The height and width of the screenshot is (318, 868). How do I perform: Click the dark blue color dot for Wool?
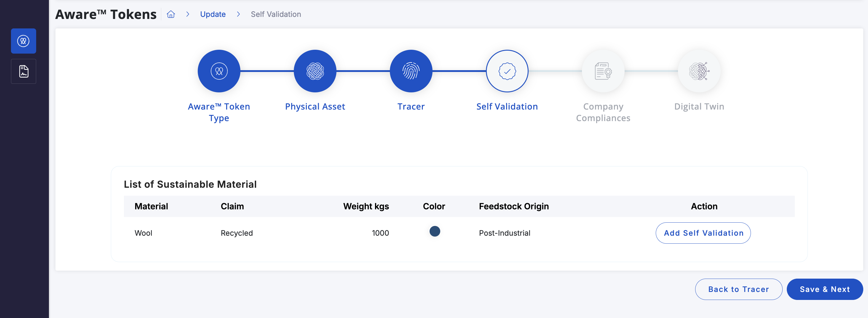click(x=435, y=232)
